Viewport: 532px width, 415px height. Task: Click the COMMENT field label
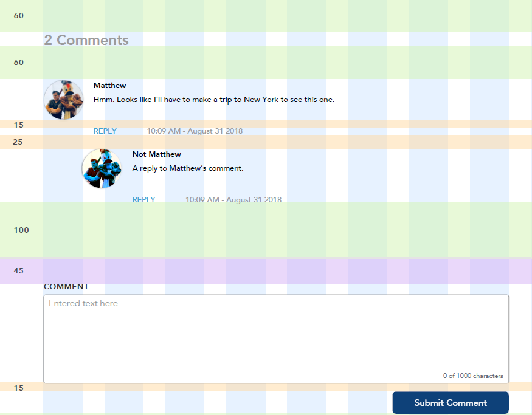(x=66, y=287)
